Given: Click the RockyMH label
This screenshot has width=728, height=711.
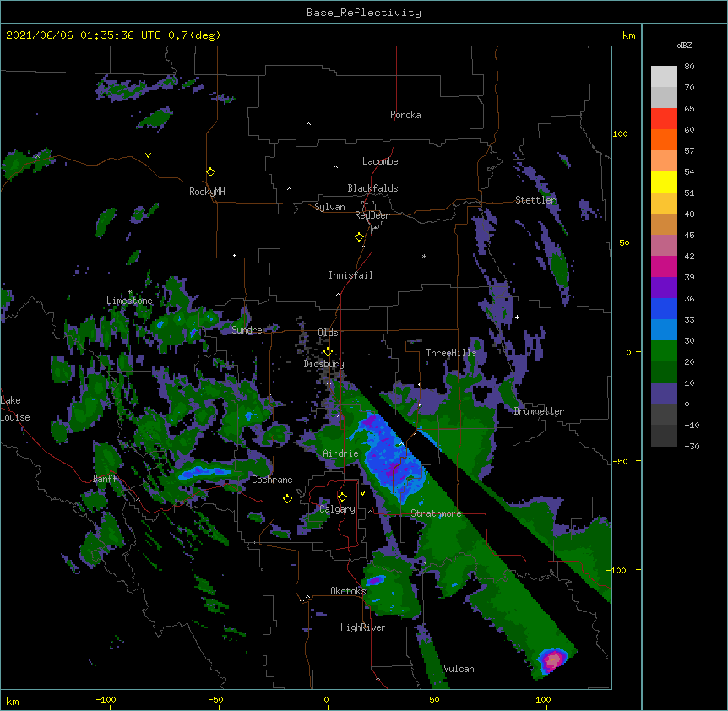Looking at the screenshot, I should 207,192.
